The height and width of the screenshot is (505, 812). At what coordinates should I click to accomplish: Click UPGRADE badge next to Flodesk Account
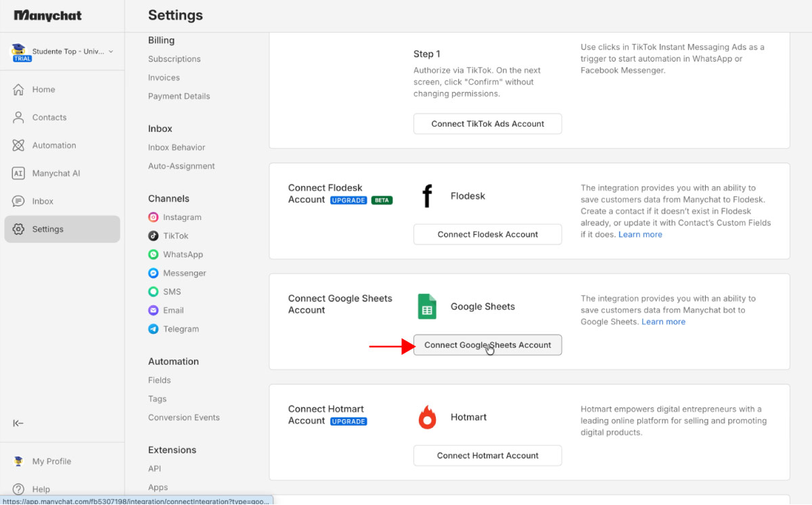(x=348, y=200)
